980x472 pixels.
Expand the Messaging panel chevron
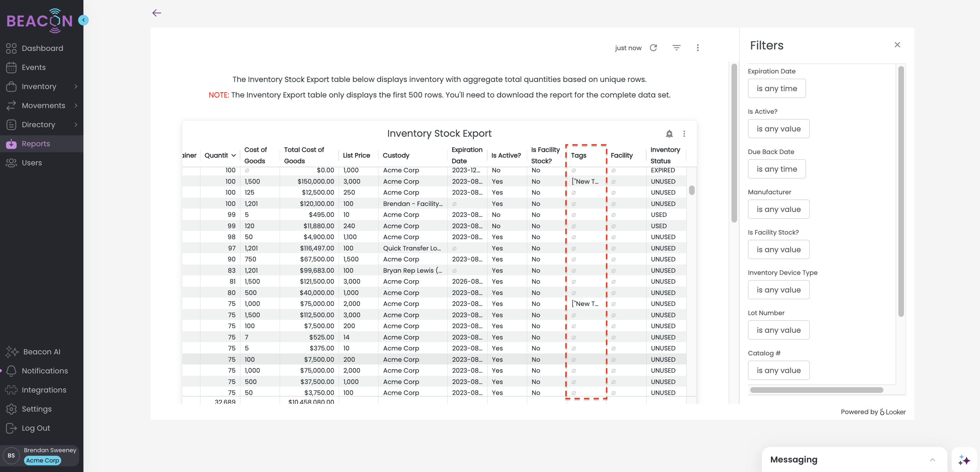click(x=932, y=460)
